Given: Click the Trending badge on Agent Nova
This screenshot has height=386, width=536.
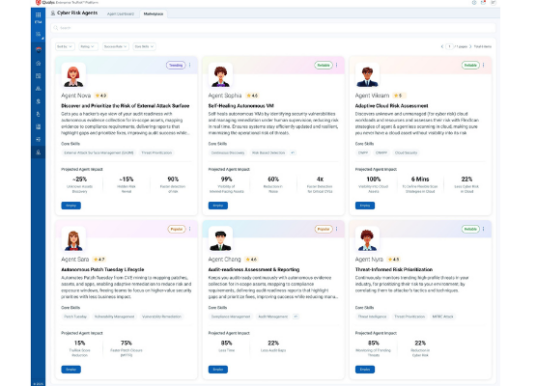Looking at the screenshot, I should click(176, 65).
